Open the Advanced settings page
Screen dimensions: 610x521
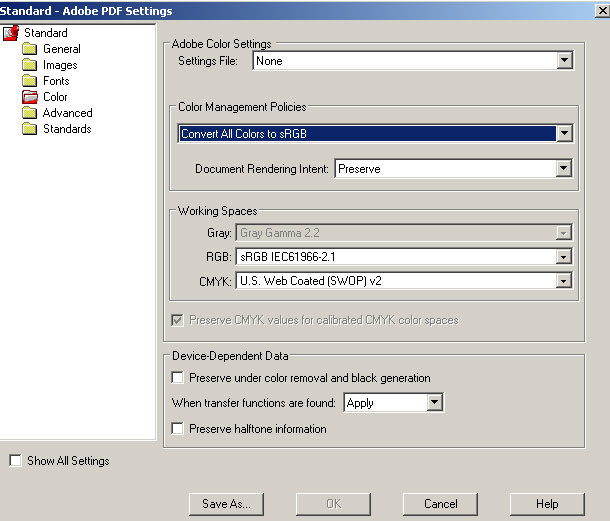click(68, 113)
